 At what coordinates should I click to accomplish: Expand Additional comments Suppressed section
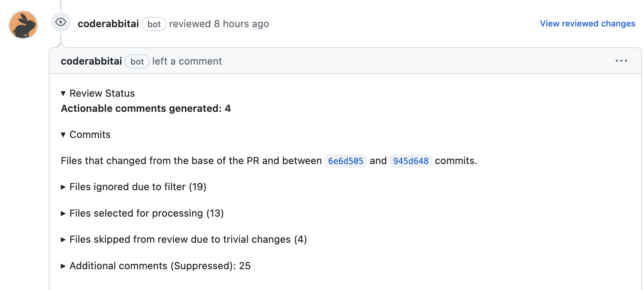(156, 266)
